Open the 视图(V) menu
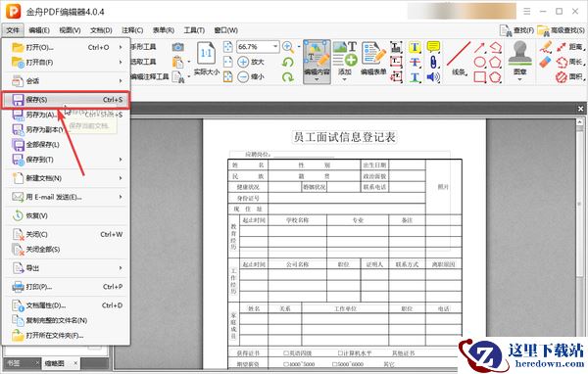Image resolution: width=588 pixels, height=374 pixels. coord(70,30)
